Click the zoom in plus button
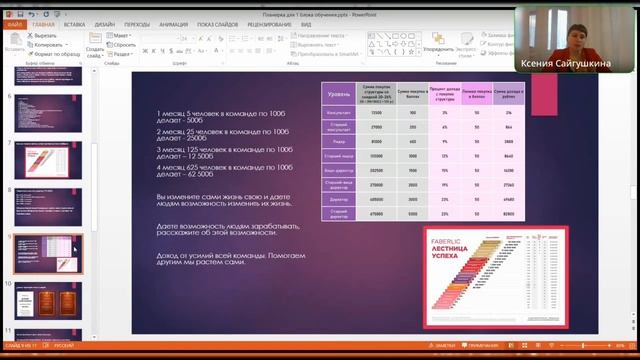 pos(609,346)
